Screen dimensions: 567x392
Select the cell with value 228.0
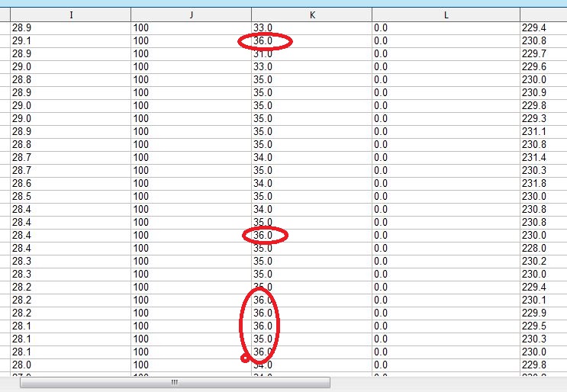[x=543, y=248]
